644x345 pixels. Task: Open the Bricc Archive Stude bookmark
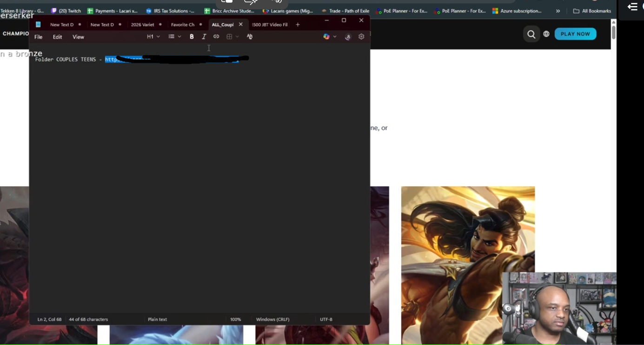229,11
